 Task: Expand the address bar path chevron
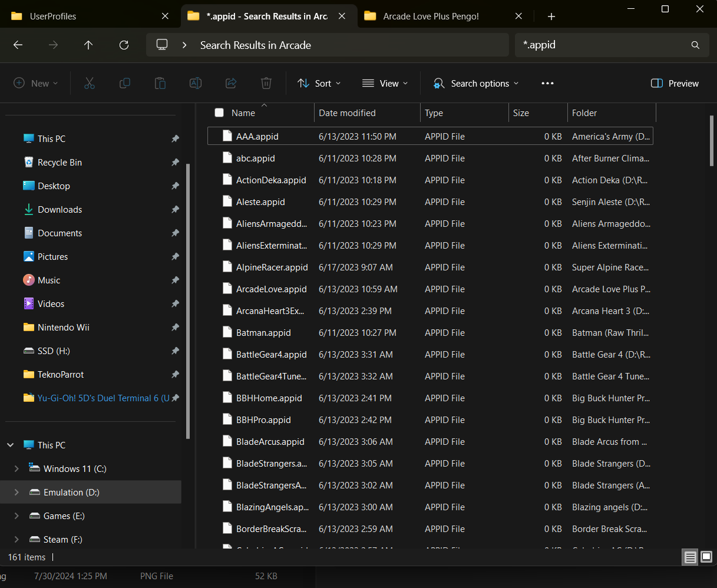click(184, 45)
